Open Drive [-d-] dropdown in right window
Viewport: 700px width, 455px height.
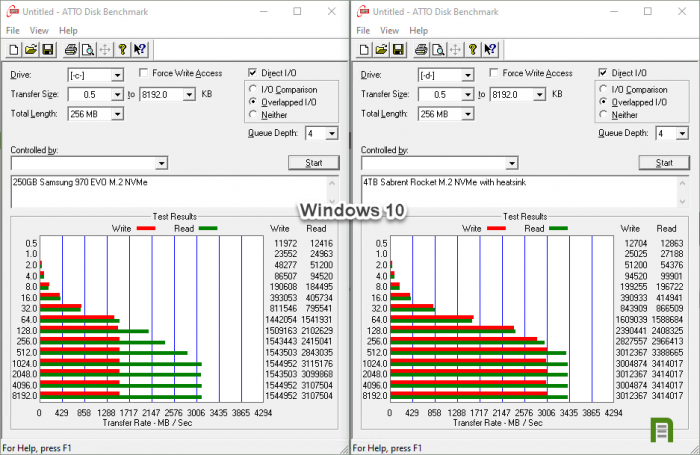click(467, 75)
